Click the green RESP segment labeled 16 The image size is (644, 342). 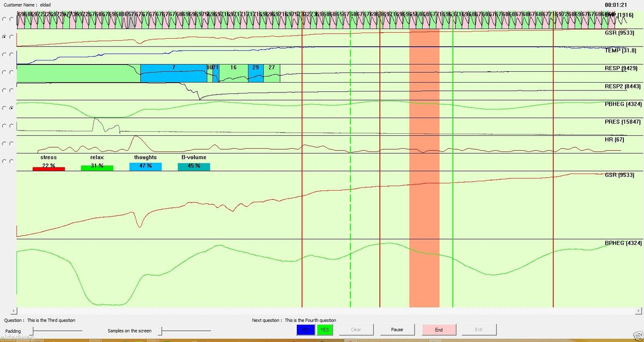[234, 73]
